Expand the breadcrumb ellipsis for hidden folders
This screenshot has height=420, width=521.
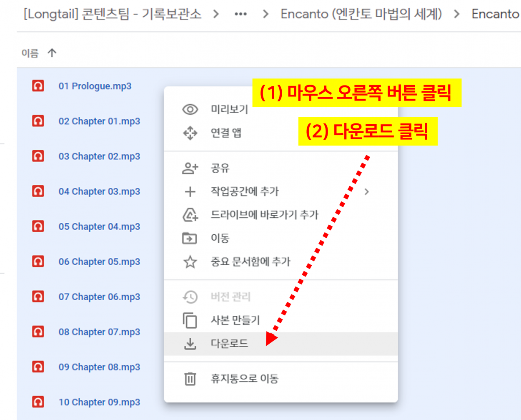click(240, 14)
